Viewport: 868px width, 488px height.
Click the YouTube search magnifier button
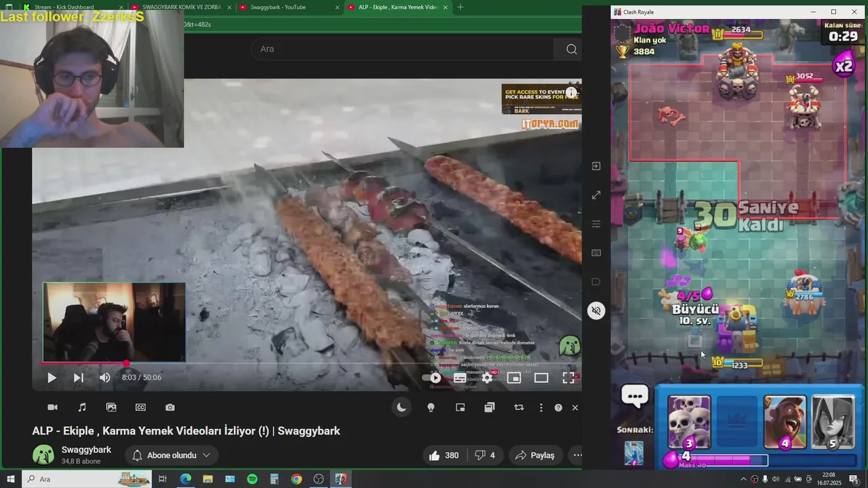coord(571,49)
